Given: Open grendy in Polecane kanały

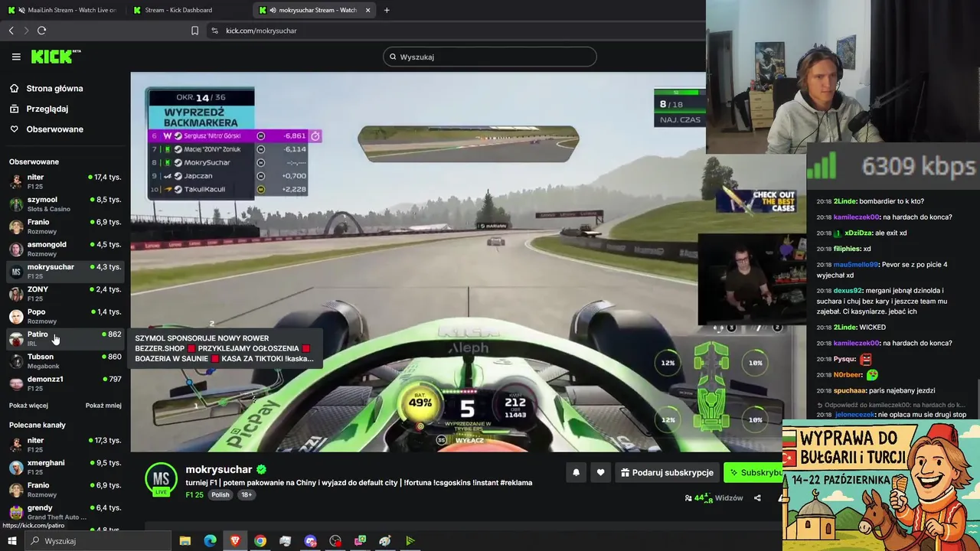Looking at the screenshot, I should [x=65, y=512].
